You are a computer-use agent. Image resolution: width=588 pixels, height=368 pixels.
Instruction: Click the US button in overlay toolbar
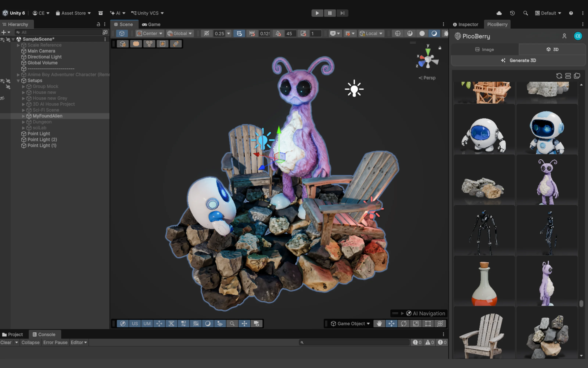point(135,323)
